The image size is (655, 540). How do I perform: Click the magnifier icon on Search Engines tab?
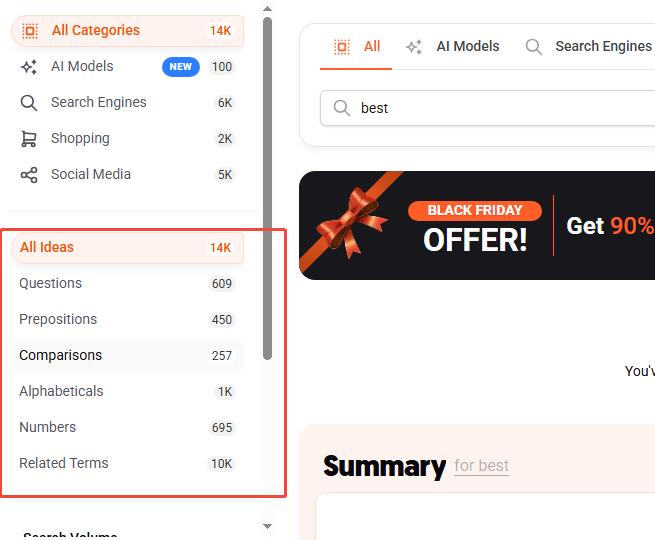click(533, 47)
